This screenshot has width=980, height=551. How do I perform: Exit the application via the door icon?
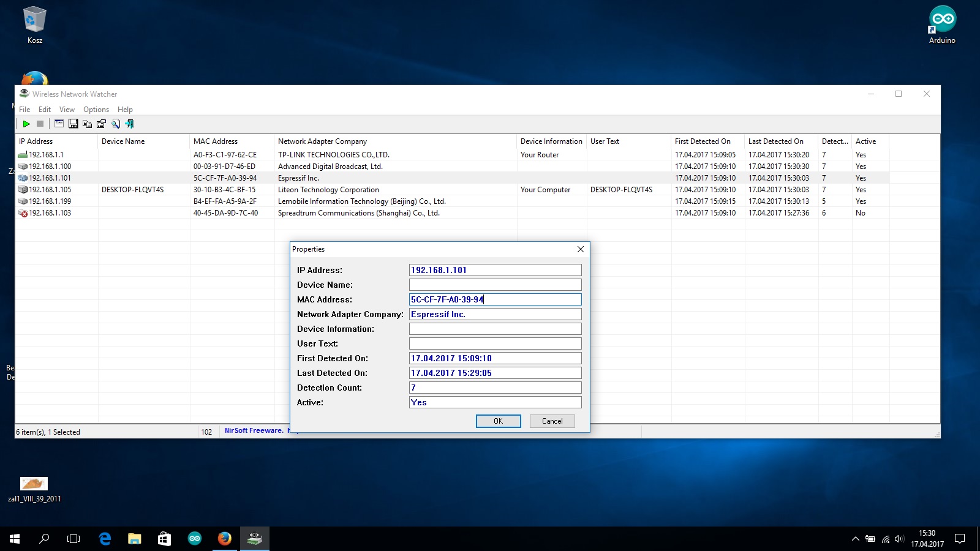130,124
